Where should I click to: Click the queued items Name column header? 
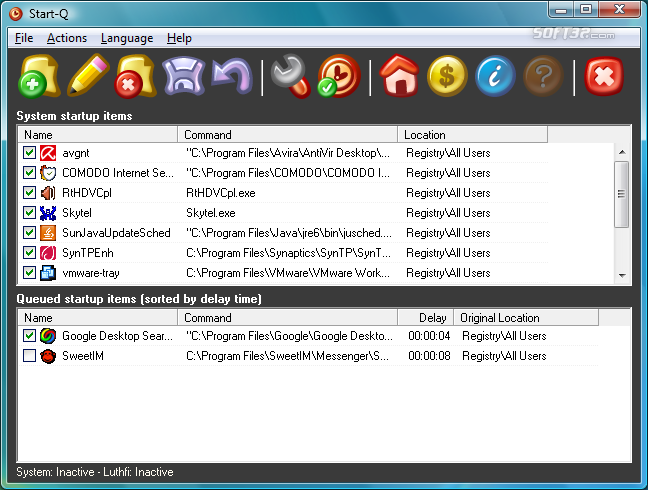click(98, 318)
